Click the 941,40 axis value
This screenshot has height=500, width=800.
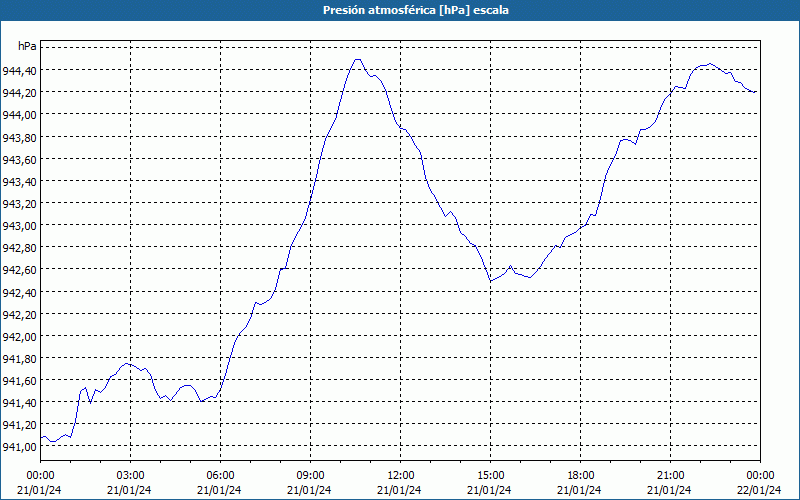click(19, 403)
